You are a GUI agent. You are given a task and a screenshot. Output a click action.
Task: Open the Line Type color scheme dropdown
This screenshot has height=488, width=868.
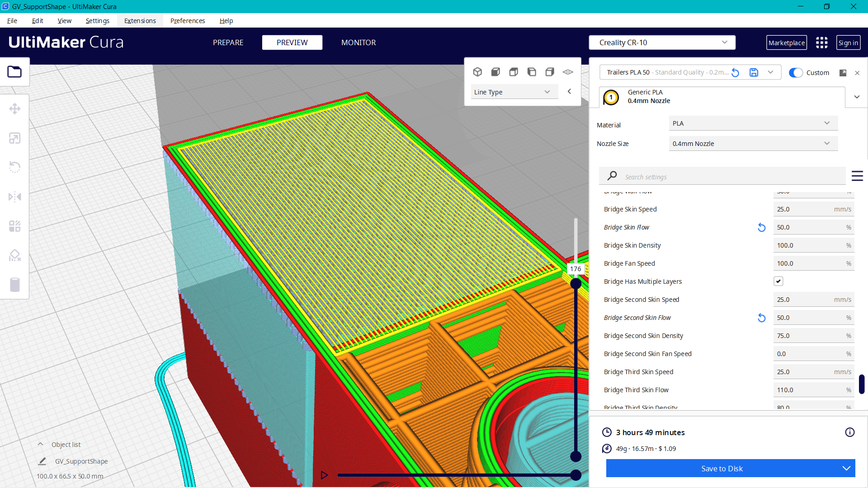pyautogui.click(x=514, y=92)
